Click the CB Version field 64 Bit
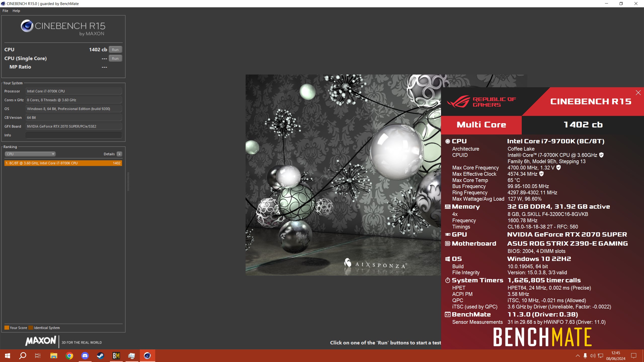Screen dimensions: 644x362 [74, 118]
